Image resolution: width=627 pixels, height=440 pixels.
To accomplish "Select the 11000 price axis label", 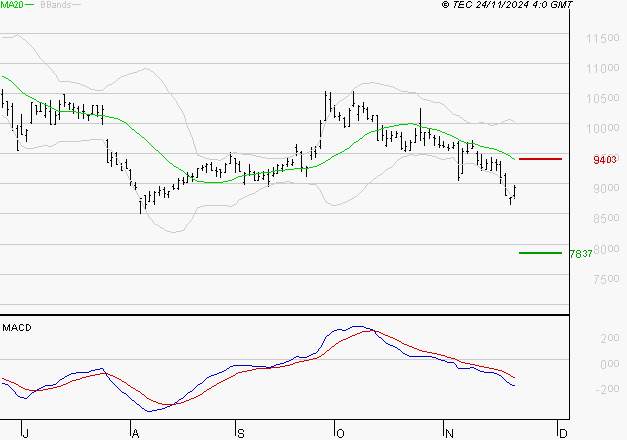I will tap(603, 68).
